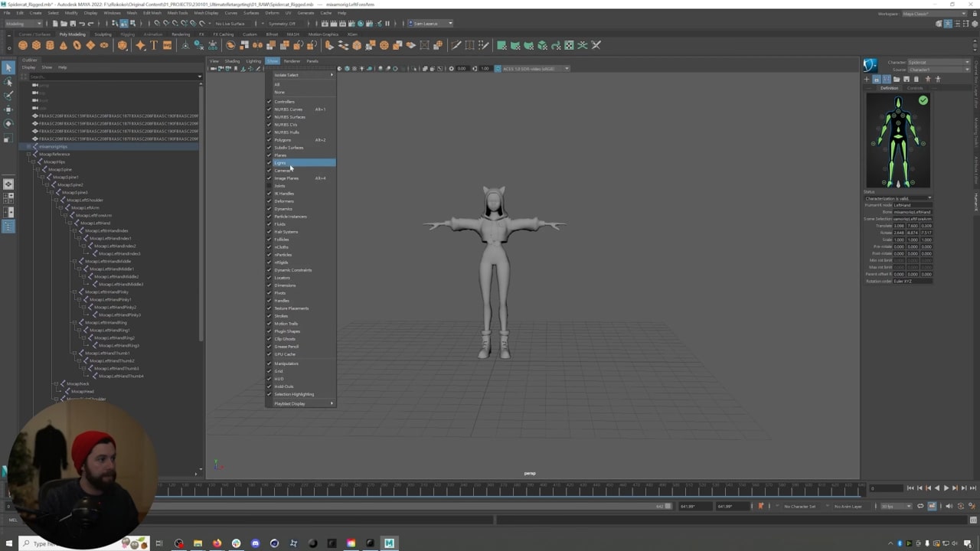
Task: Open the Renderer viewport menu
Action: point(292,61)
